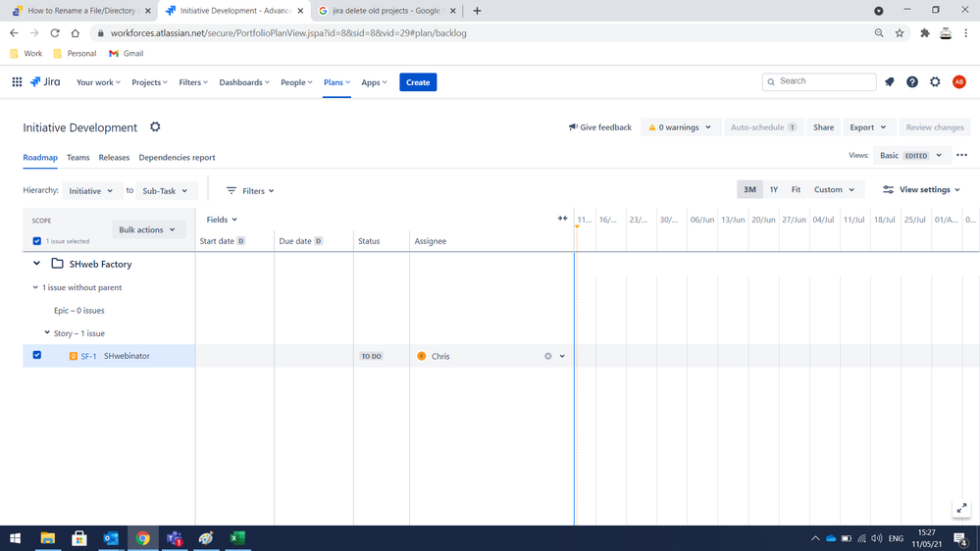This screenshot has width=980, height=551.
Task: Click the TO DO status badge
Action: (371, 356)
